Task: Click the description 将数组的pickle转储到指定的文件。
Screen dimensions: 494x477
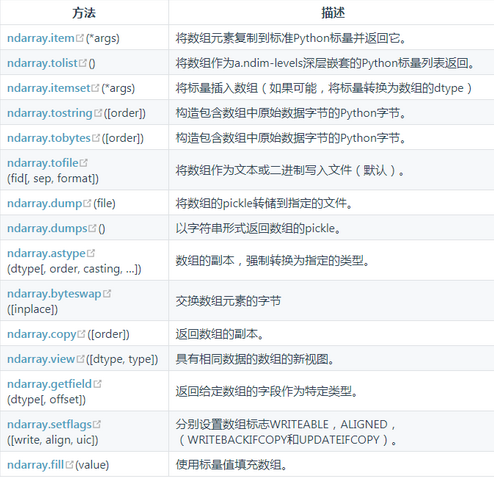Action: click(x=264, y=203)
